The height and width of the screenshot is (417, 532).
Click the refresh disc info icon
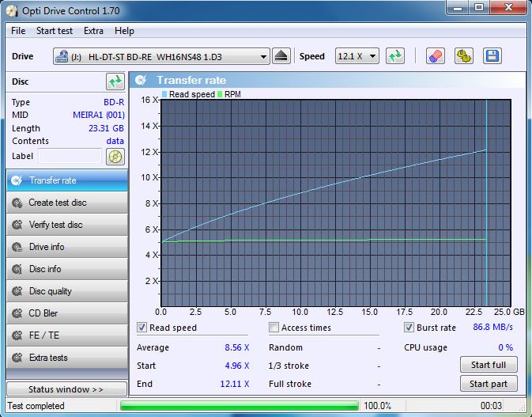click(x=115, y=82)
